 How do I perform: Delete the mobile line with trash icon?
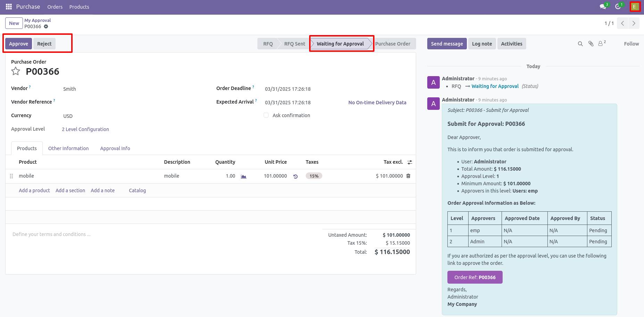click(408, 176)
